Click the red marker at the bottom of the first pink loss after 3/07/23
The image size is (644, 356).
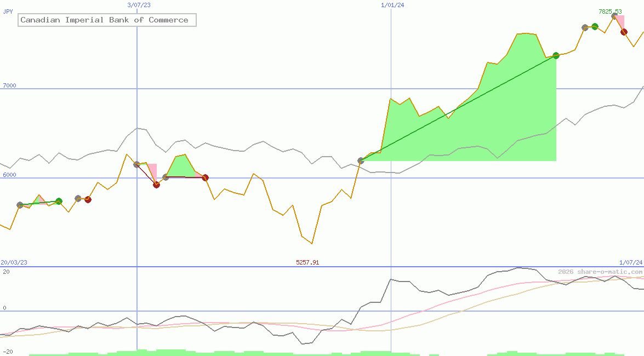[156, 185]
